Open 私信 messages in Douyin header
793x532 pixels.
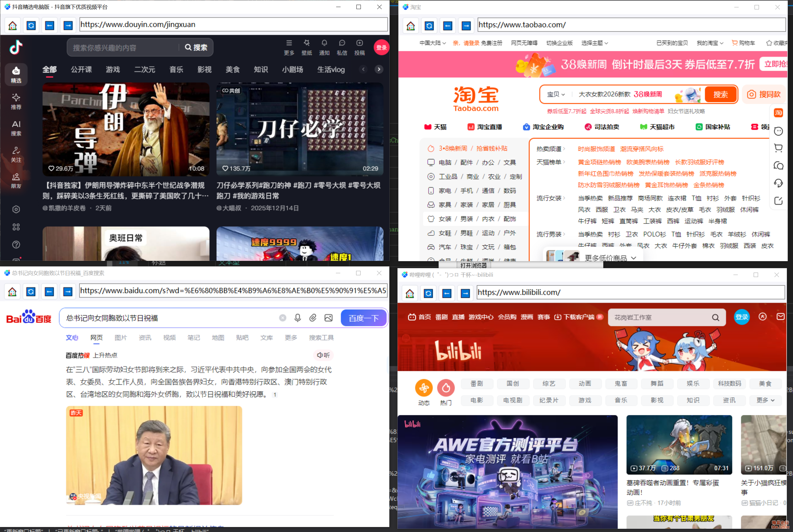[342, 47]
